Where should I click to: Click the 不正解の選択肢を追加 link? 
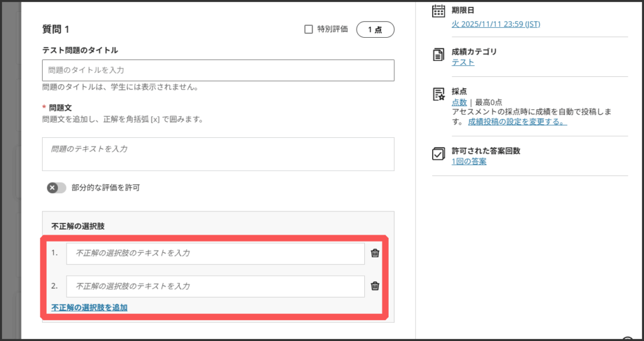(x=89, y=308)
